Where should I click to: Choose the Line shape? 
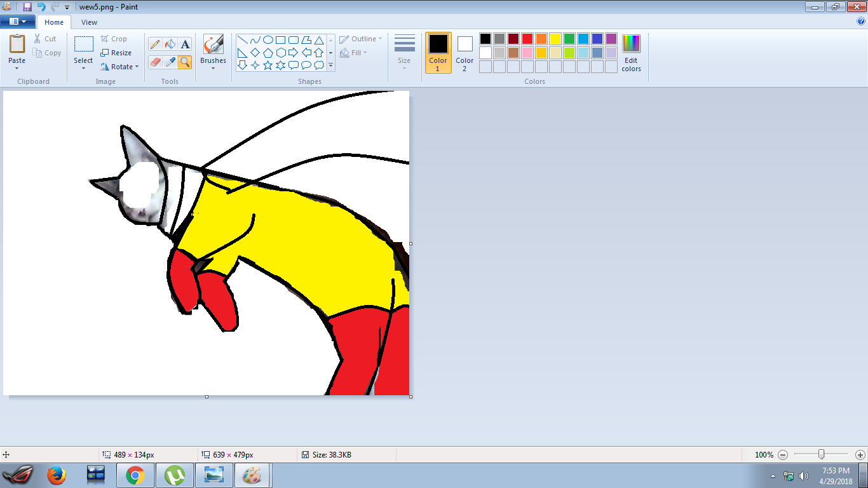pos(243,39)
